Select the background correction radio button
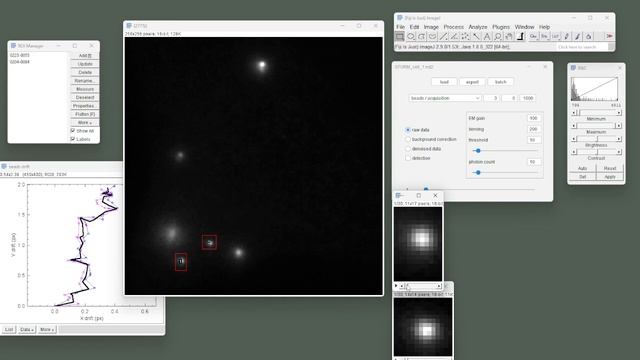Screen dimensions: 640x360 [408, 139]
